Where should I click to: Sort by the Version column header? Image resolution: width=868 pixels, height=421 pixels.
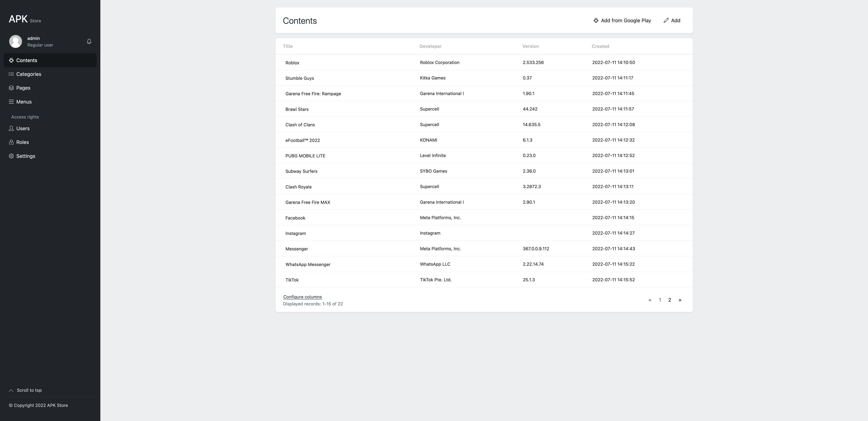coord(530,46)
